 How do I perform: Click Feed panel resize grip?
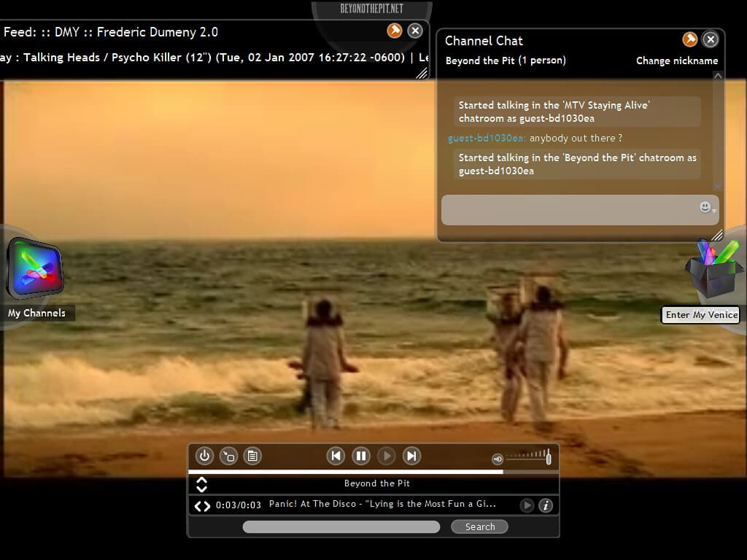click(422, 74)
